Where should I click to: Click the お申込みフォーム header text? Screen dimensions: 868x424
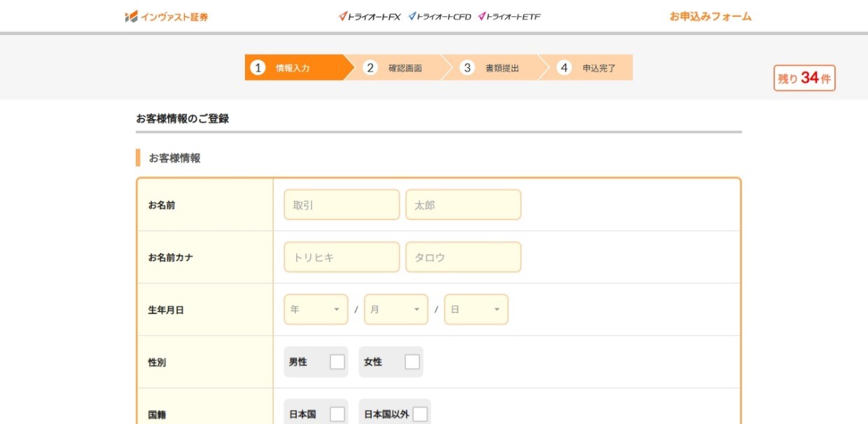click(710, 17)
